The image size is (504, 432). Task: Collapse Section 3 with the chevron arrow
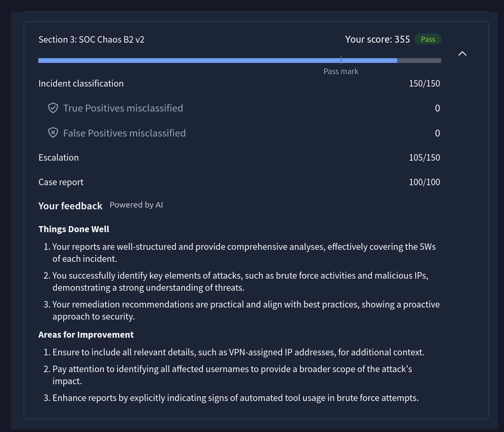coord(462,53)
